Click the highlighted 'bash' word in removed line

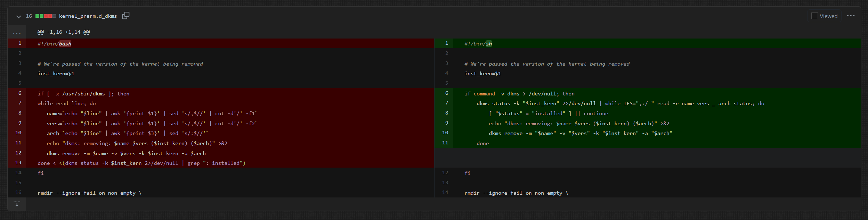coord(65,44)
